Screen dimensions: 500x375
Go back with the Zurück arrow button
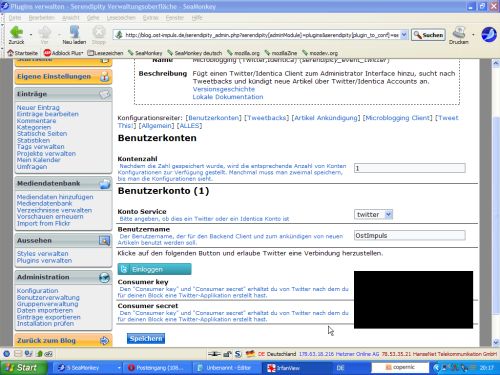tap(16, 35)
